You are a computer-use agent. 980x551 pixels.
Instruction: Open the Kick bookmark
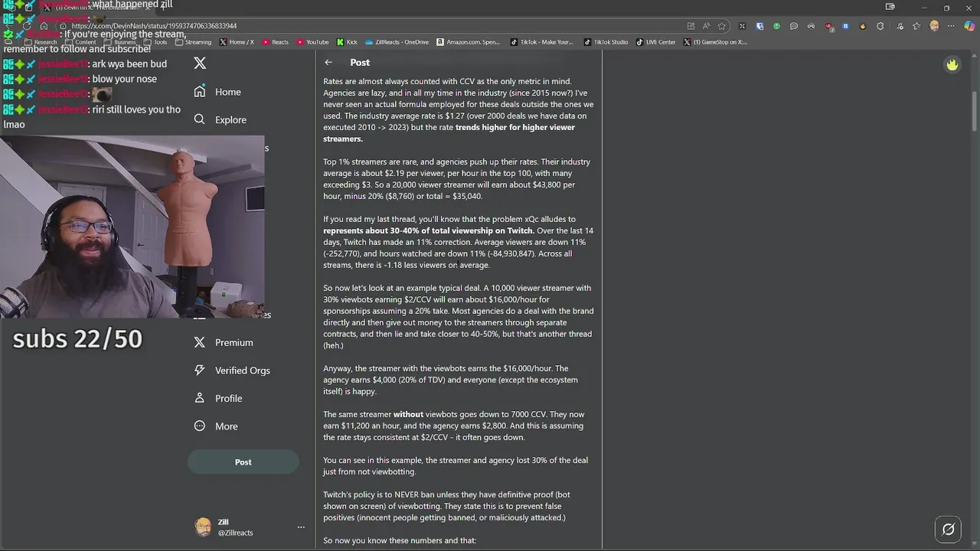347,42
